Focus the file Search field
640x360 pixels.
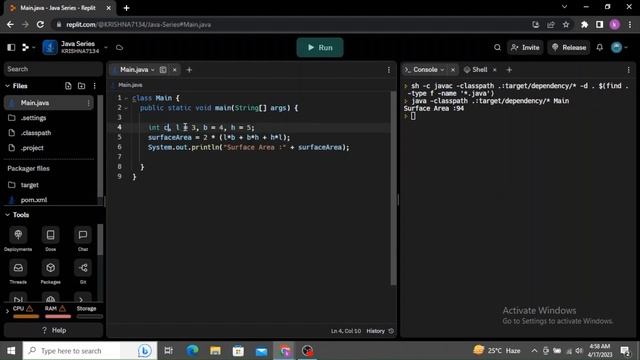pyautogui.click(x=53, y=69)
